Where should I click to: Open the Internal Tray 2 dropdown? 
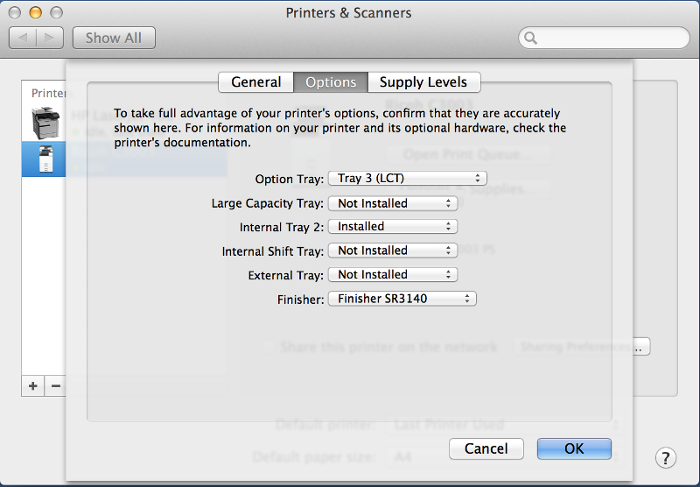[393, 227]
